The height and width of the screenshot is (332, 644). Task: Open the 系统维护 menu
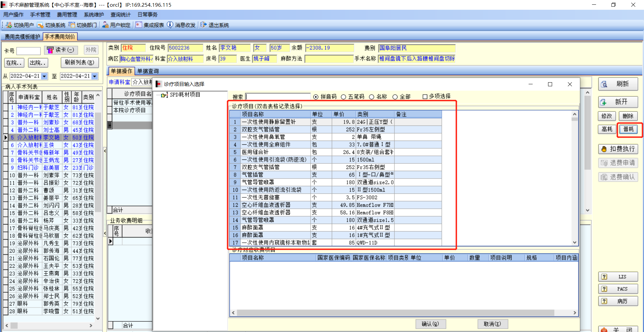point(94,15)
